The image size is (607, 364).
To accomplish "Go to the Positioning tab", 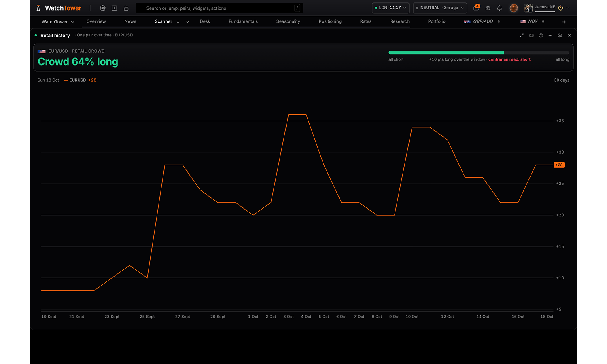I will 330,21.
